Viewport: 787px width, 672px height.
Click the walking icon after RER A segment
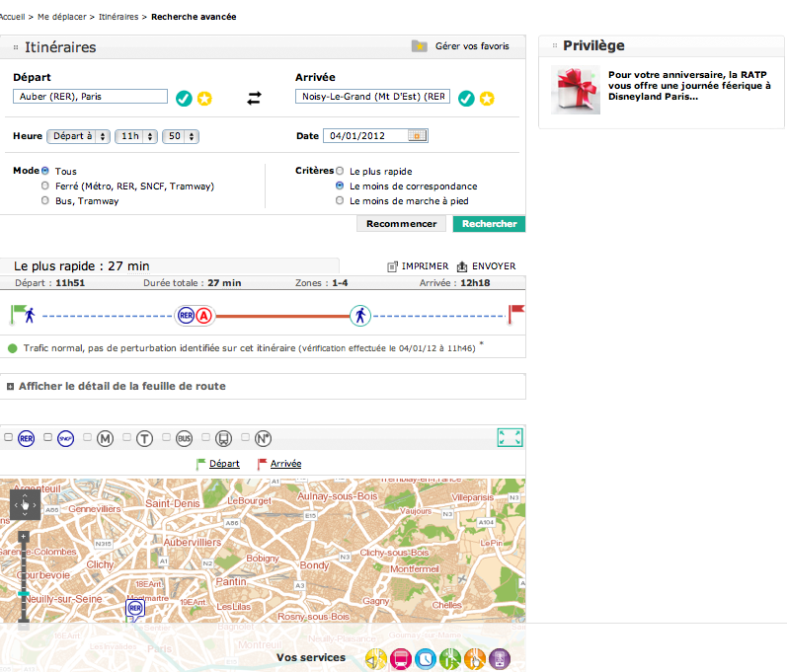point(359,316)
